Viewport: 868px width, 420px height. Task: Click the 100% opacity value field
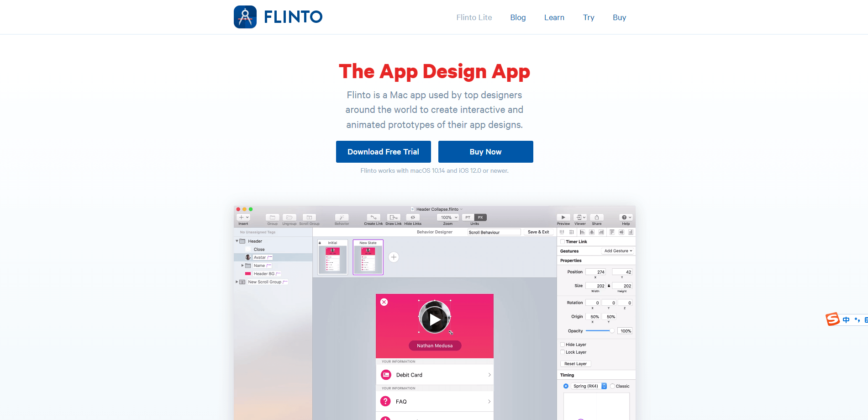coord(625,331)
